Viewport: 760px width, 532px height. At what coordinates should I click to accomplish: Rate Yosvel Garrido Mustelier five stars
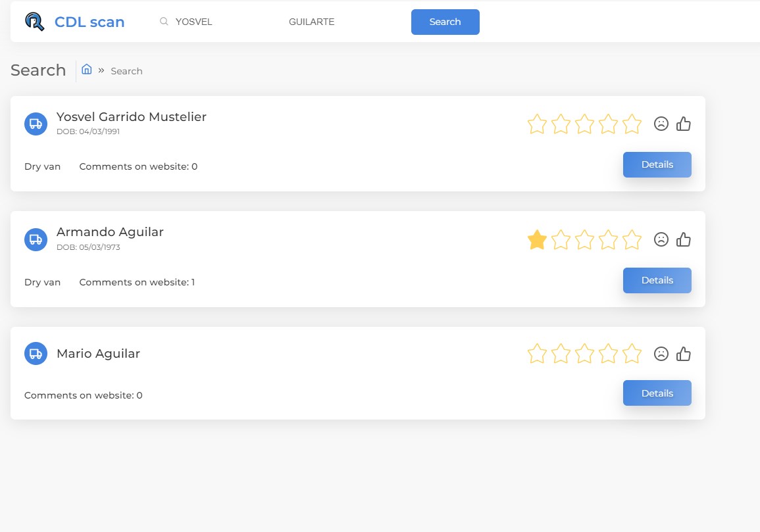(632, 124)
